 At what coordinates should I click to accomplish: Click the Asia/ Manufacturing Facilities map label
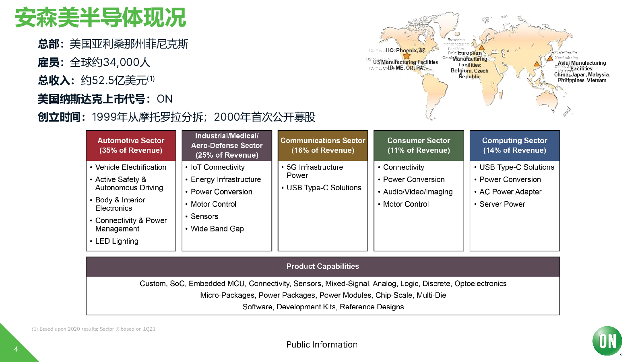point(582,66)
